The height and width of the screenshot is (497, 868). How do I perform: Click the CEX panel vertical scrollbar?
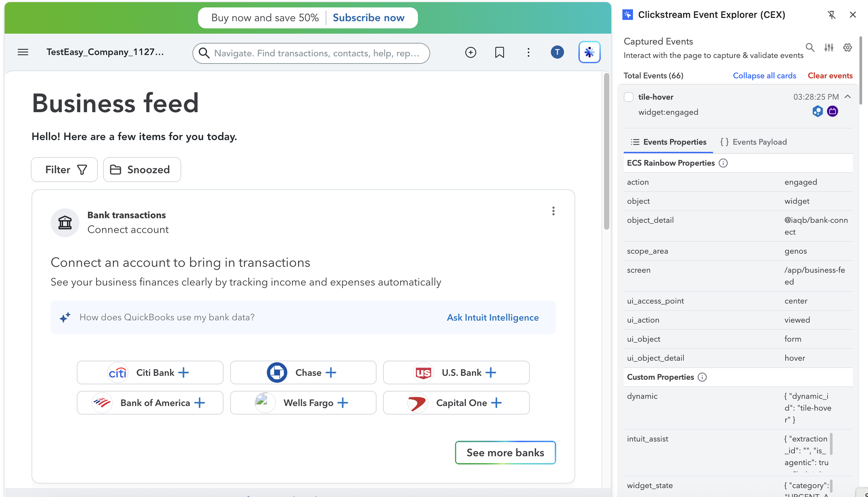(x=860, y=71)
